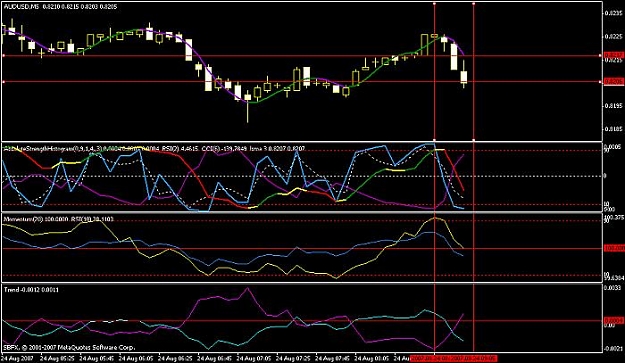The width and height of the screenshot is (625, 363).
Task: Click the -0.0021 label in Trend panel
Action: click(x=613, y=349)
